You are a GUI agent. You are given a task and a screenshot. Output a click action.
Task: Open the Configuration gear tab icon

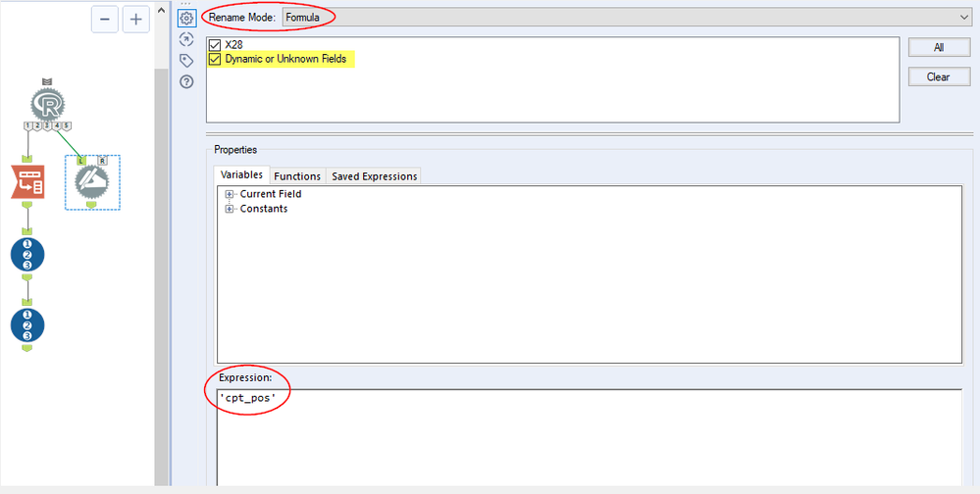pos(185,18)
